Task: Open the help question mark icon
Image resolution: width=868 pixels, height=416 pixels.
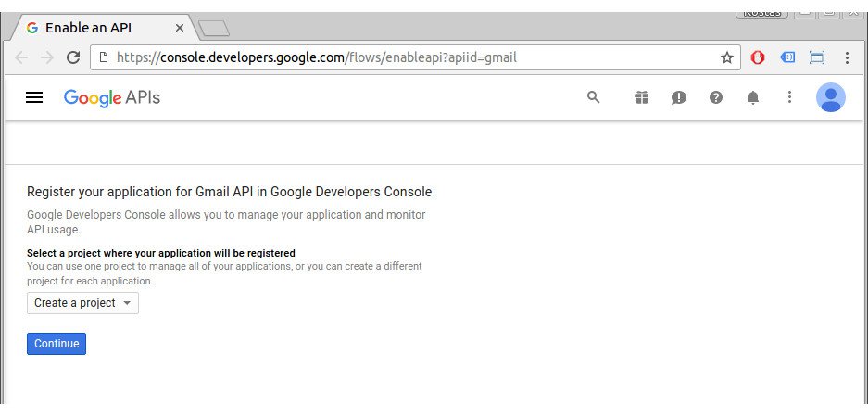Action: (716, 97)
